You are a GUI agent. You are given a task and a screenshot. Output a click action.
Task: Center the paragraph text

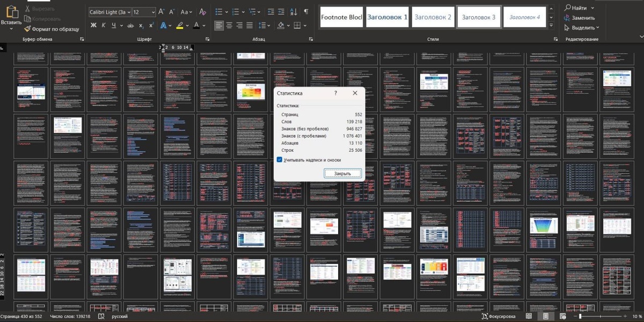pyautogui.click(x=229, y=25)
